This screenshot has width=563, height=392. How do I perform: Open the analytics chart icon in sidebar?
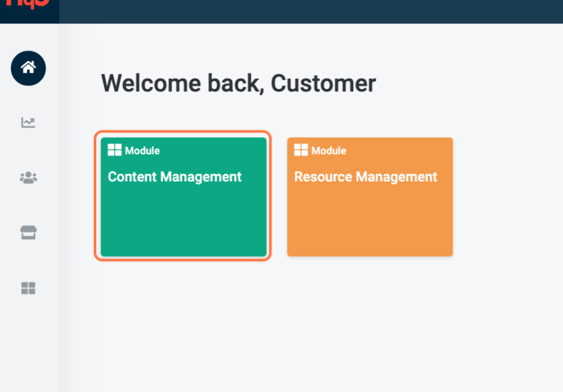tap(28, 123)
